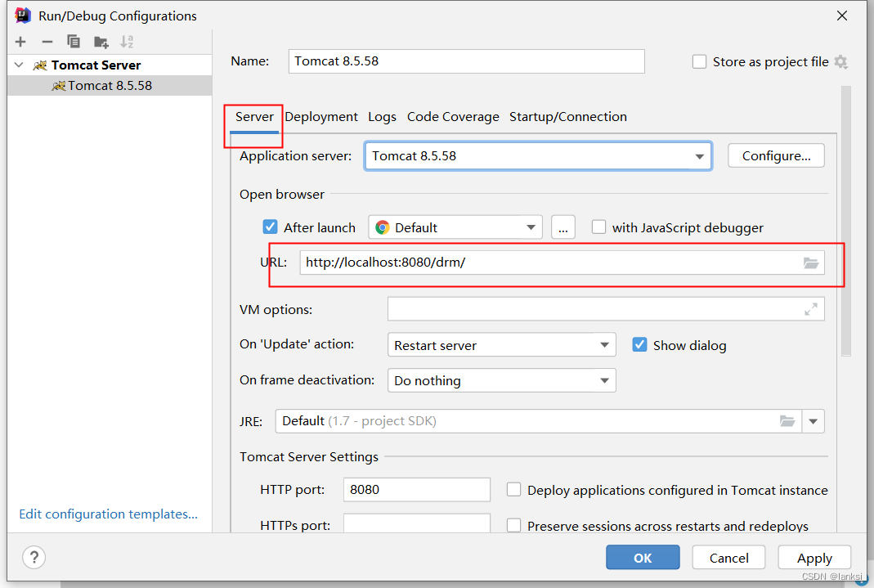874x588 pixels.
Task: Click the Configure... button
Action: coord(776,155)
